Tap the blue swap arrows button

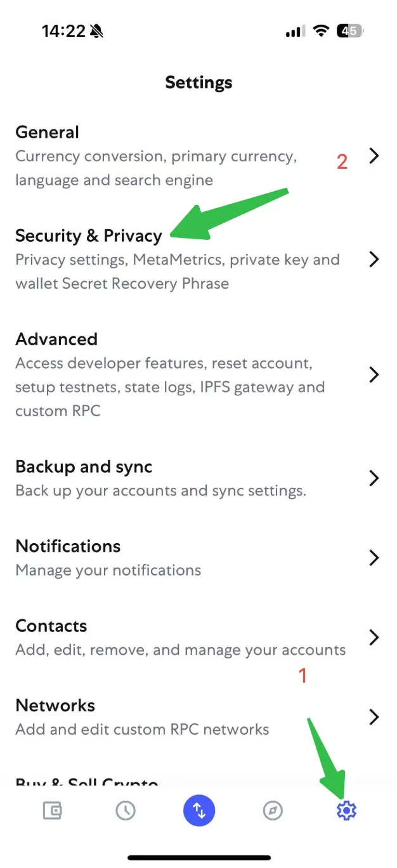pyautogui.click(x=199, y=810)
